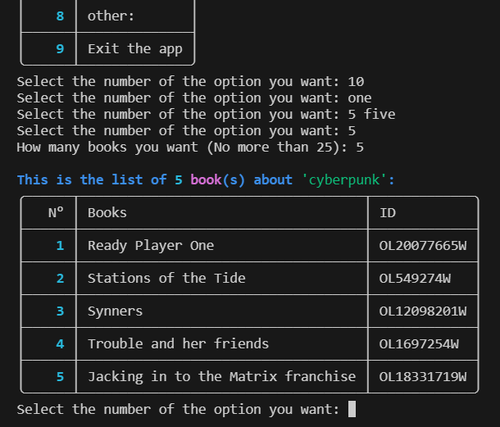500x427 pixels.
Task: Click the 'other:' menu option
Action: (x=111, y=16)
